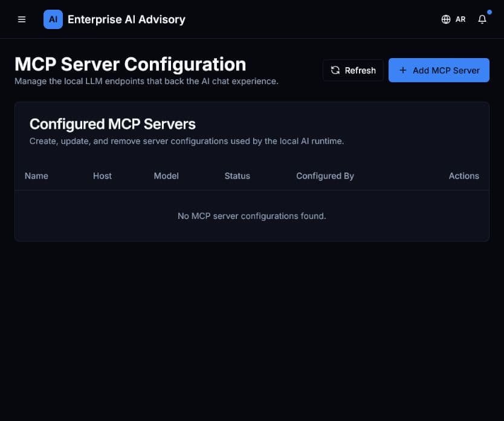Click the 'No MCP server configurations found.' message
The image size is (504, 421).
[251, 216]
